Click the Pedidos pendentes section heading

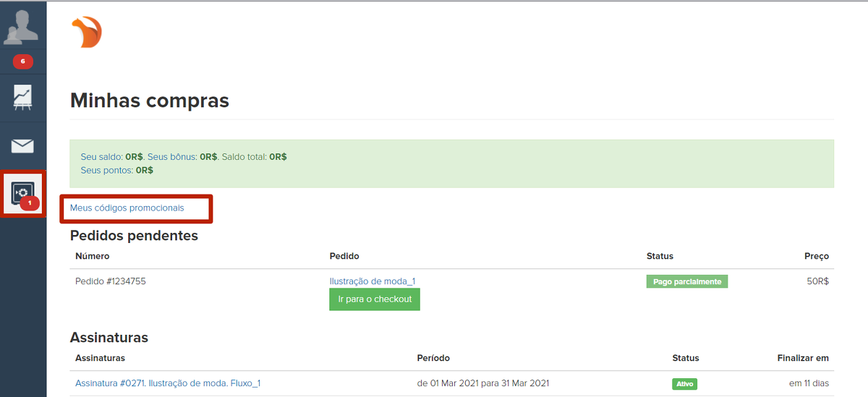point(134,236)
